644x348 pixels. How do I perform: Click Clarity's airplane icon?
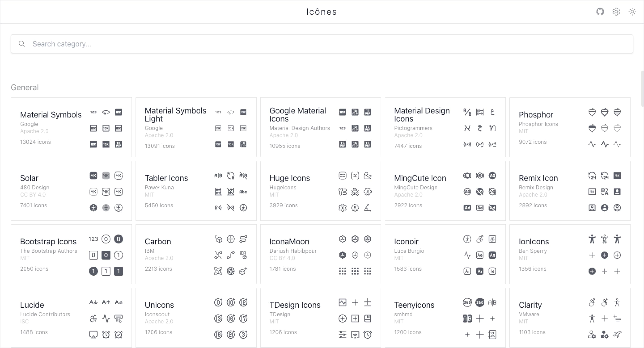click(x=617, y=335)
